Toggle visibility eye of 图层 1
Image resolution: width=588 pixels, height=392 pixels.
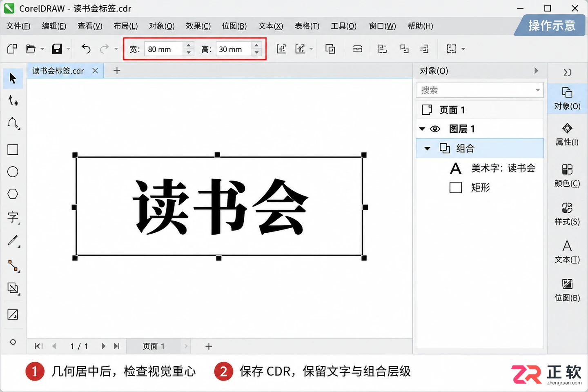(435, 129)
